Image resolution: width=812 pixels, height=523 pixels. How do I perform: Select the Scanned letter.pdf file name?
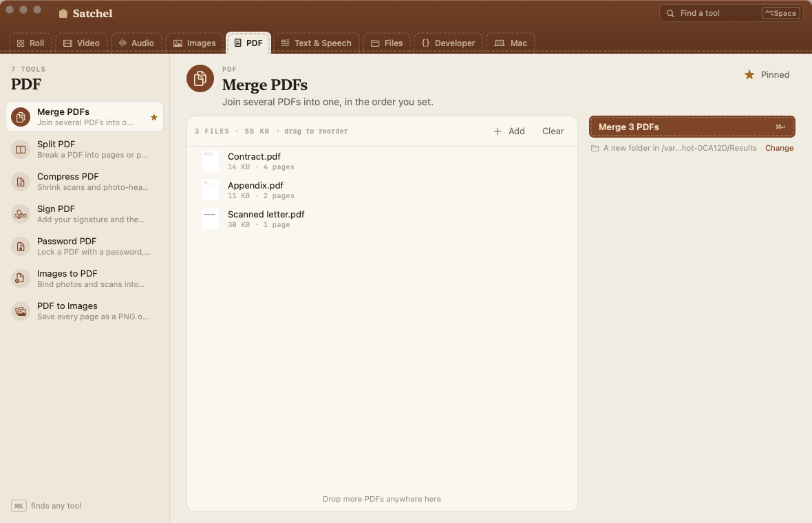tap(266, 215)
